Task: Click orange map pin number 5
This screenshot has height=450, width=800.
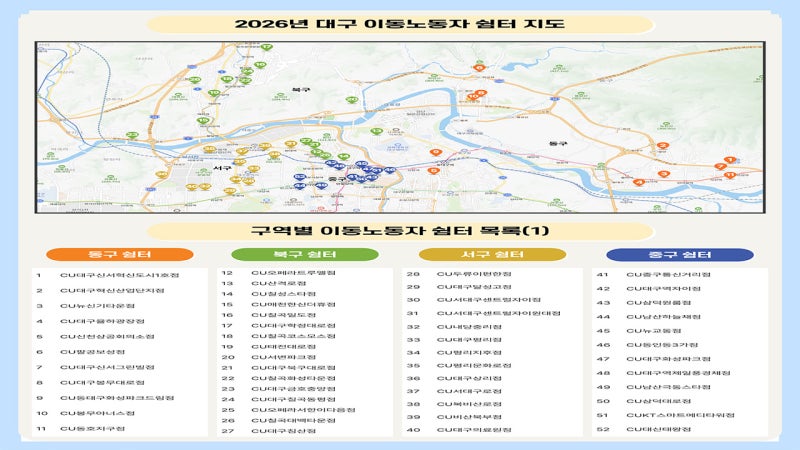Action: [x=434, y=170]
